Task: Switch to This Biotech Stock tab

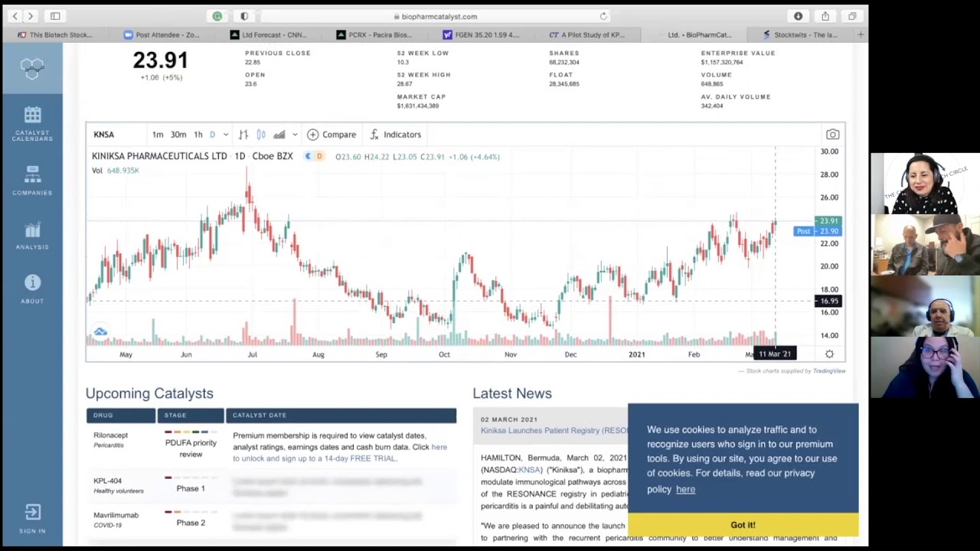Action: [x=55, y=34]
